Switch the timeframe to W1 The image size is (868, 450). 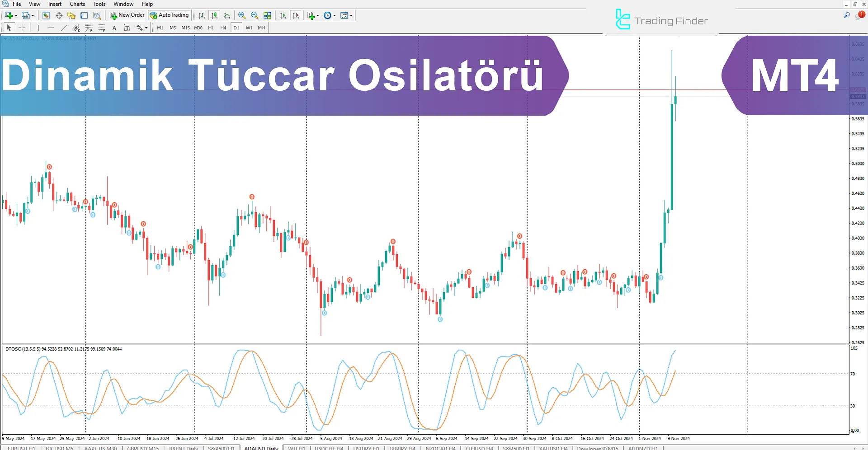pos(250,28)
